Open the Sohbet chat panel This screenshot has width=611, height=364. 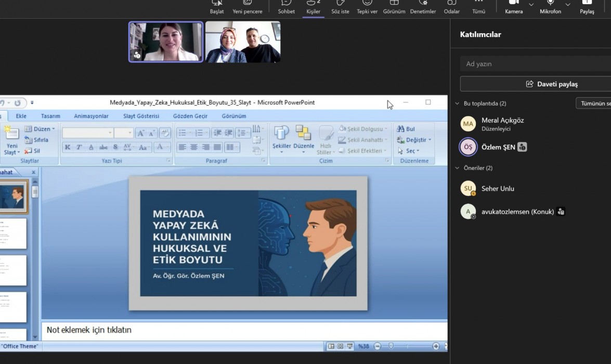point(286,7)
